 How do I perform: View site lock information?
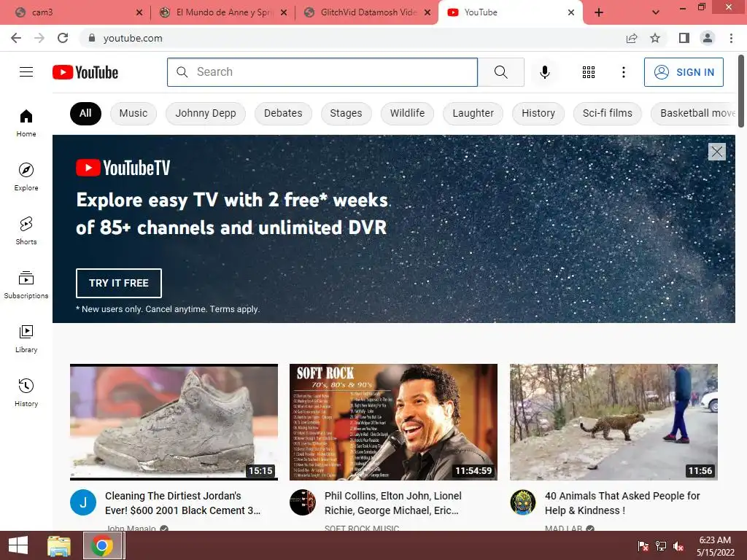coord(92,38)
